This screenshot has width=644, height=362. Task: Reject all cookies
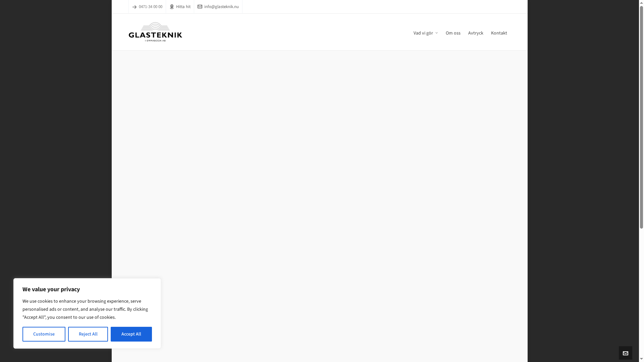point(88,334)
